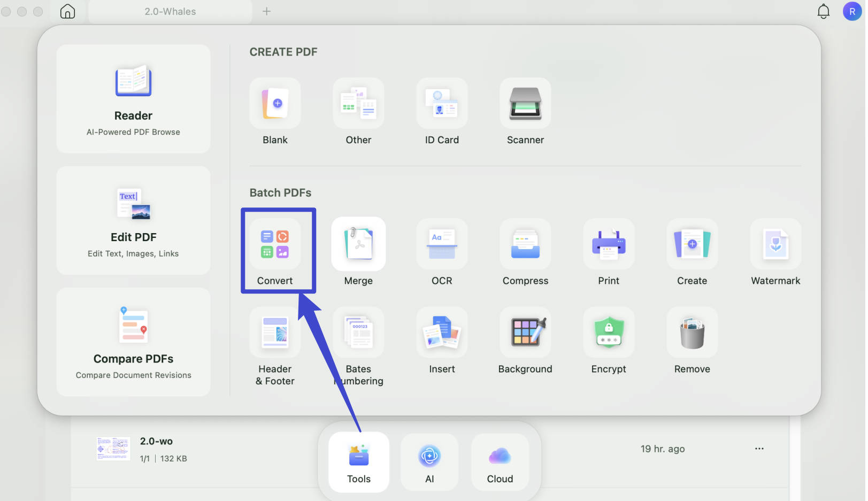Add a new tab with plus
The image size is (868, 501).
(x=266, y=11)
